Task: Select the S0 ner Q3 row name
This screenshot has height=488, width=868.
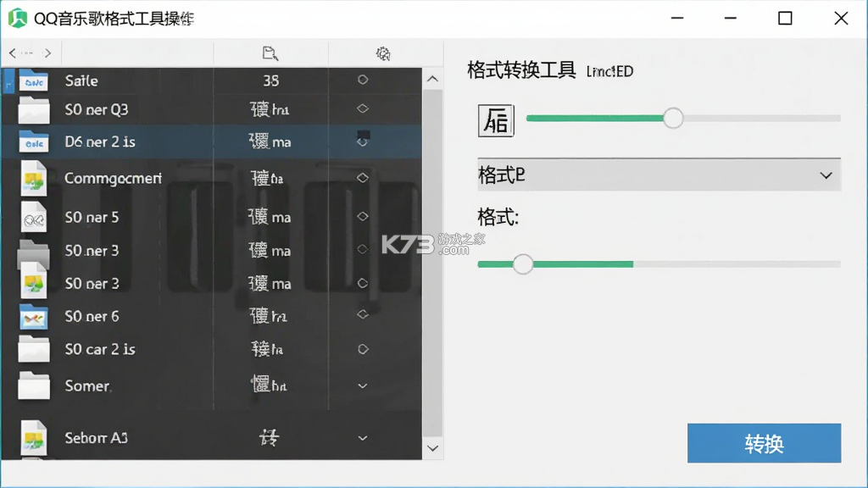Action: (x=97, y=109)
